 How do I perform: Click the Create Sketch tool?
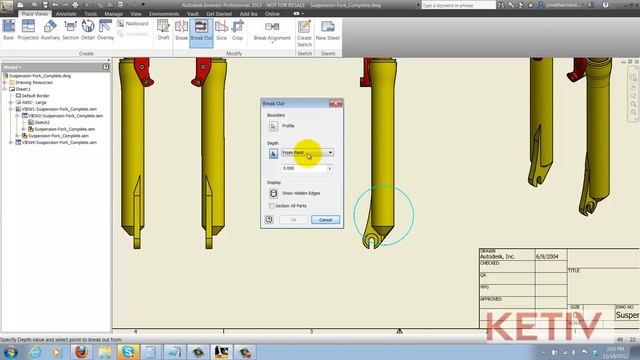tap(304, 33)
